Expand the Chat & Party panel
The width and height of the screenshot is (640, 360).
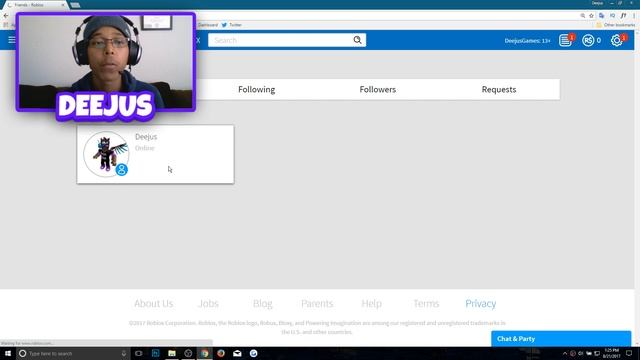point(561,339)
